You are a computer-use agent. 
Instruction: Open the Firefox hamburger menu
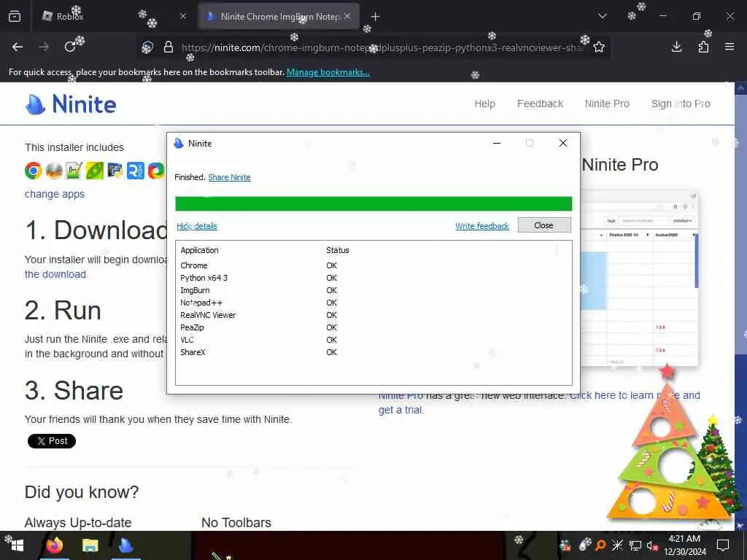click(729, 47)
